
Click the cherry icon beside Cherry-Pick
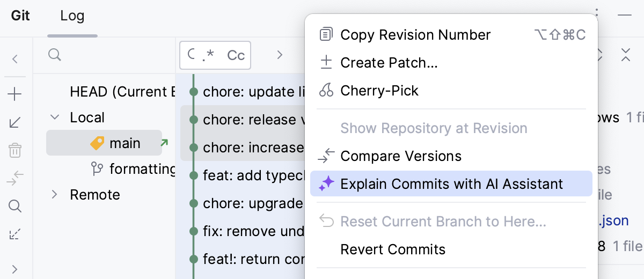point(326,91)
